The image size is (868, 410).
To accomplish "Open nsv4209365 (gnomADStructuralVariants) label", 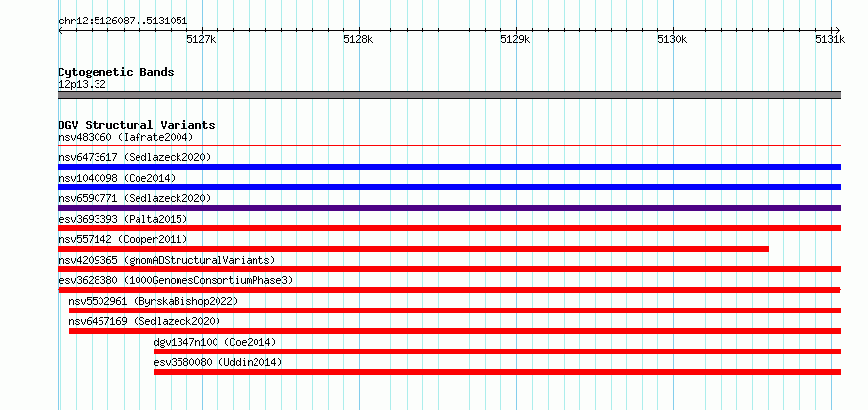I will (x=167, y=260).
